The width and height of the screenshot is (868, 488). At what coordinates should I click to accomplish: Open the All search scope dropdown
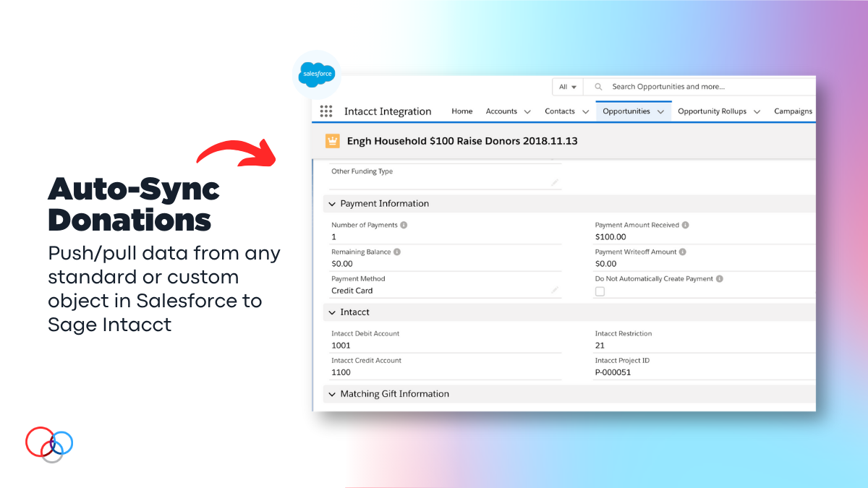coord(568,87)
